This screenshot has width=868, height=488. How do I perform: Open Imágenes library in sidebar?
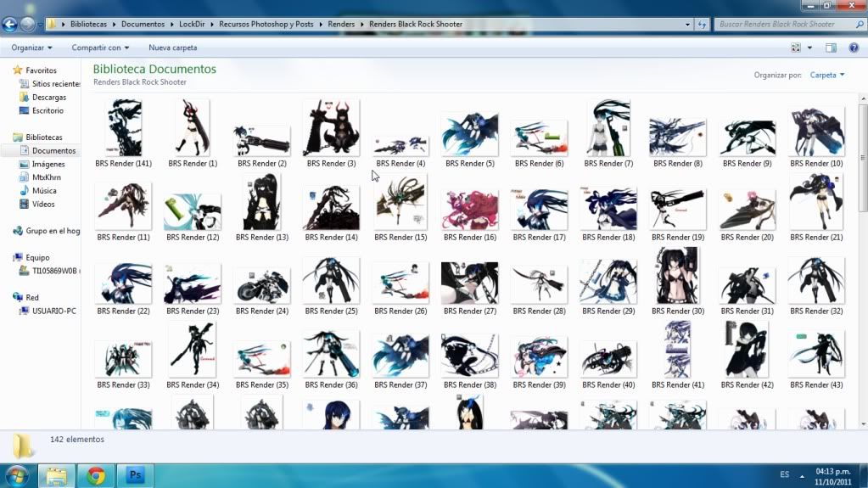42,164
